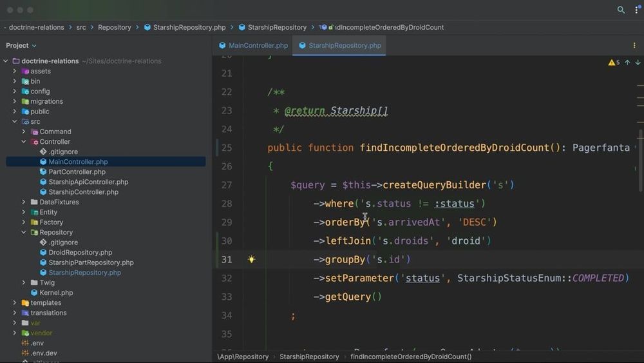Click StarshipRepository in bottom breadcrumb bar
This screenshot has height=363, width=644.
pyautogui.click(x=309, y=357)
